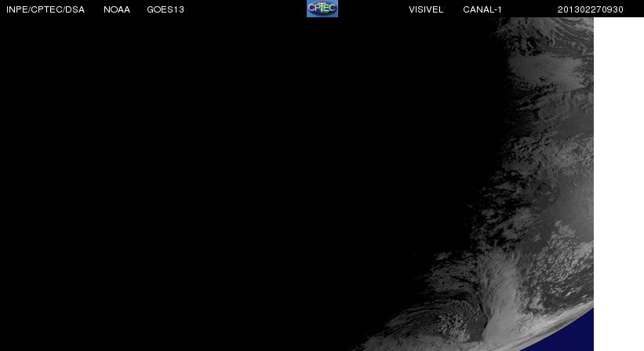
Task: Click the CPTEC logo in header
Action: pos(322,8)
